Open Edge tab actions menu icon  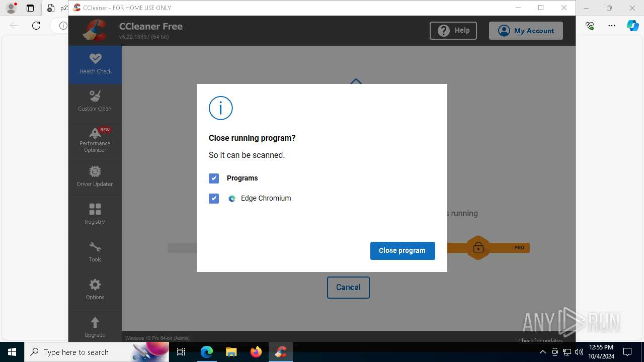(x=30, y=8)
